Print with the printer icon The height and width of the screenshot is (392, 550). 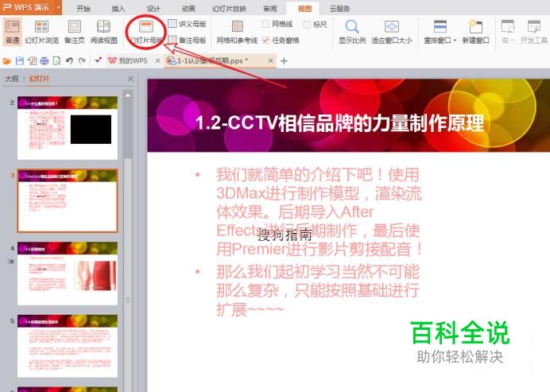pyautogui.click(x=45, y=61)
